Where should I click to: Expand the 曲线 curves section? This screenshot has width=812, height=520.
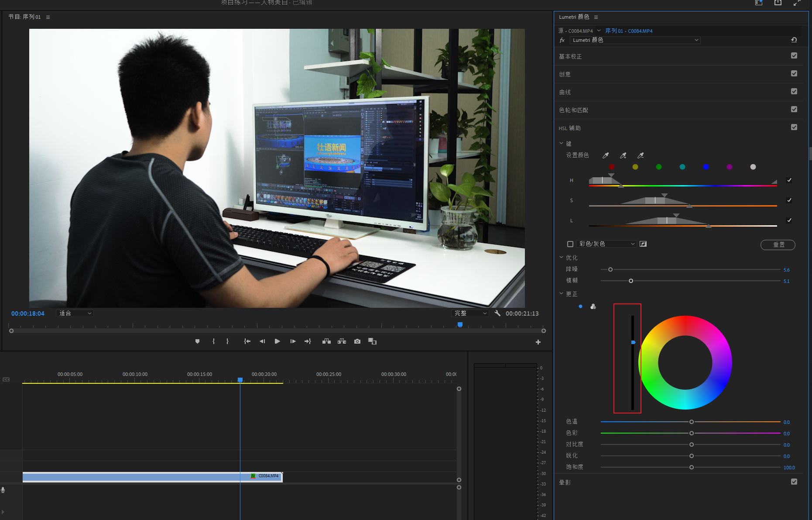(x=565, y=92)
